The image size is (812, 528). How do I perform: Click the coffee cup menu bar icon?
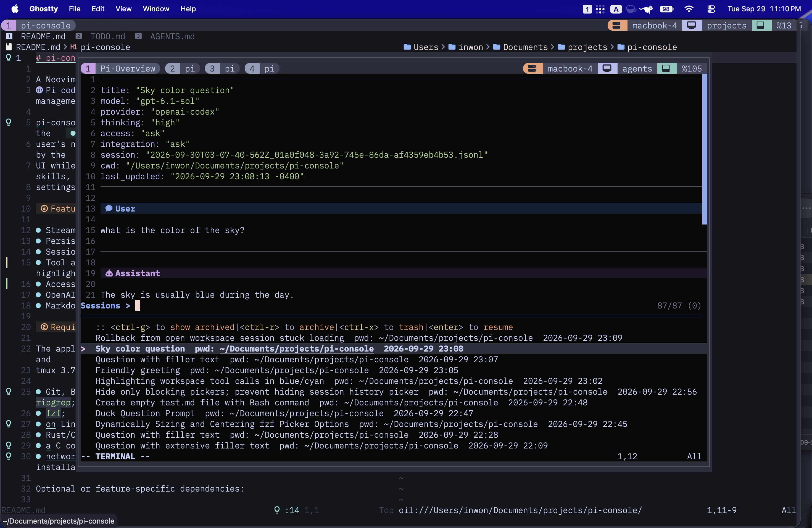pos(631,9)
